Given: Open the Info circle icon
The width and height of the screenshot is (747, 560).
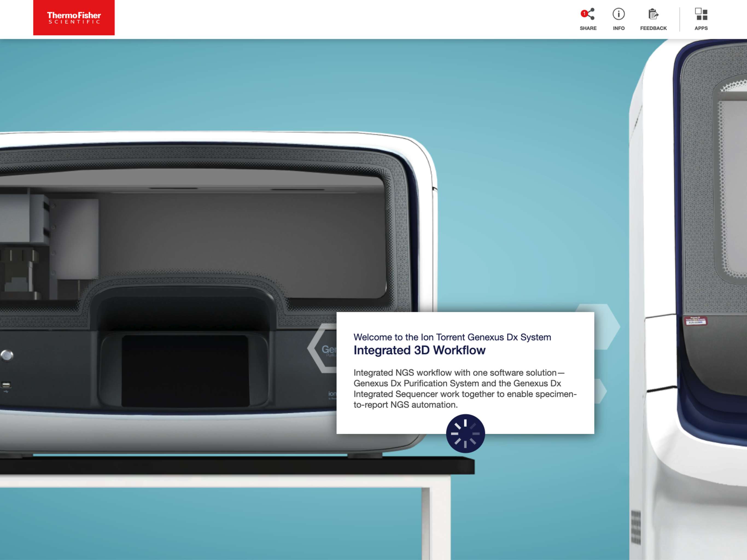Looking at the screenshot, I should (x=618, y=14).
